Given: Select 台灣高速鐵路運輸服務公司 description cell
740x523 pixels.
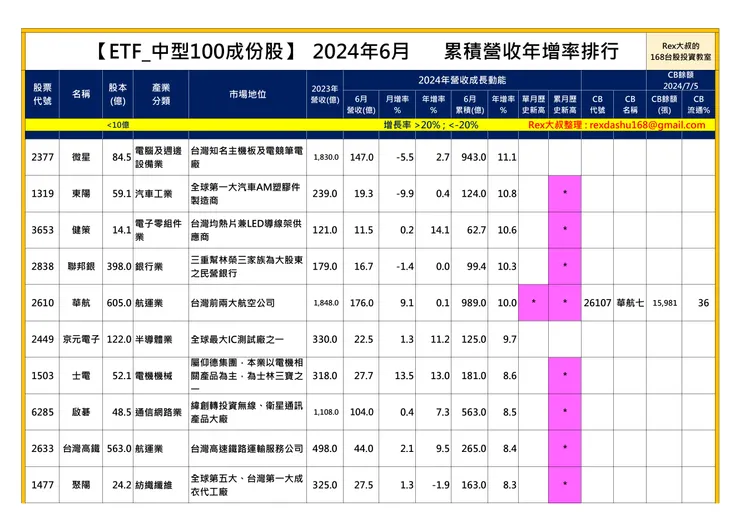Looking at the screenshot, I should (247, 448).
